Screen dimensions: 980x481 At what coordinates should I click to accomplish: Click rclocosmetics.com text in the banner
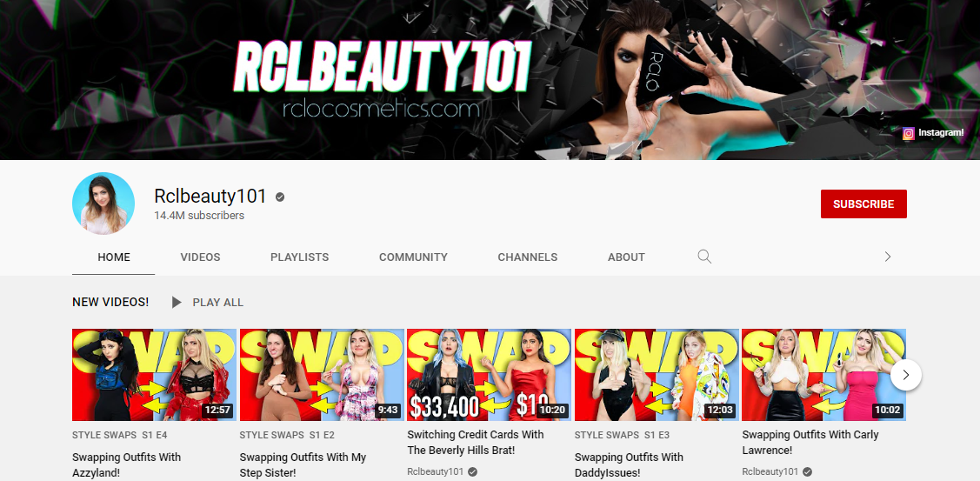point(381,110)
